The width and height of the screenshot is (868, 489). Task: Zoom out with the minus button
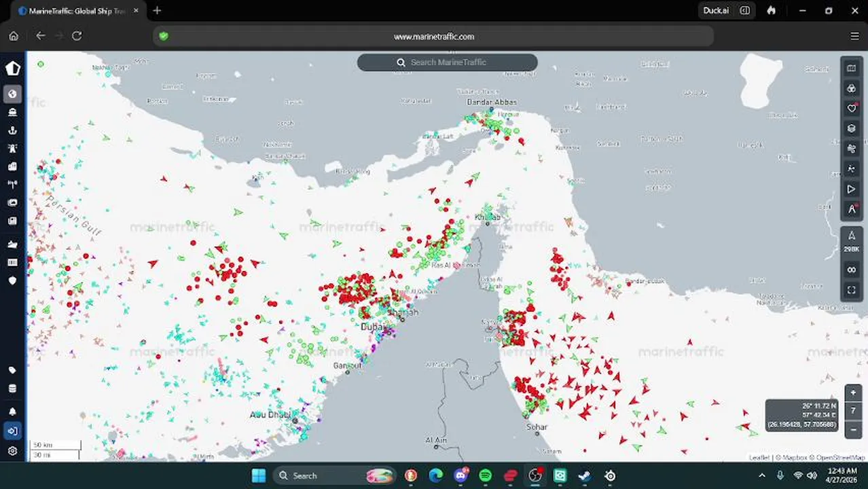(853, 429)
